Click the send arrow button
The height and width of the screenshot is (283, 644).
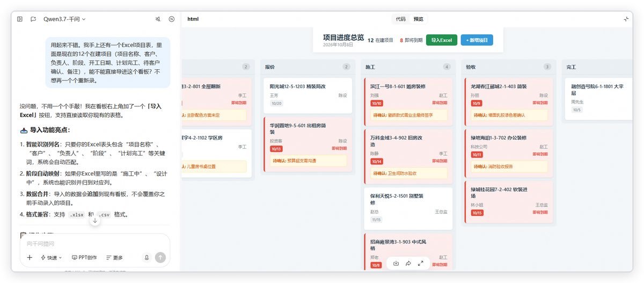click(160, 258)
